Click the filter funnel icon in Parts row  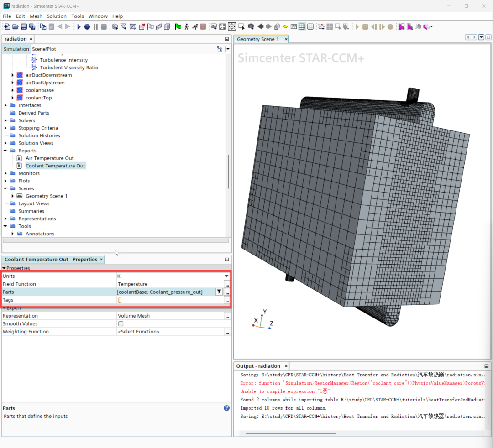point(219,292)
